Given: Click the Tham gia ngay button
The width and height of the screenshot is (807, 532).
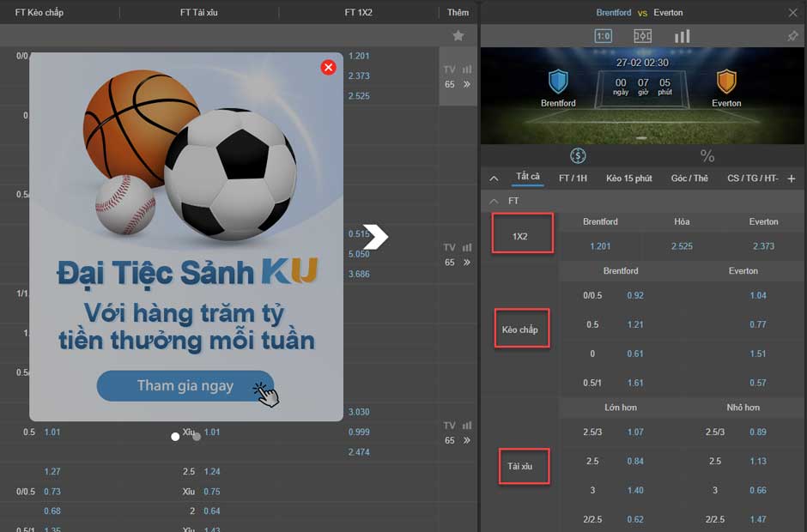Looking at the screenshot, I should [x=185, y=385].
